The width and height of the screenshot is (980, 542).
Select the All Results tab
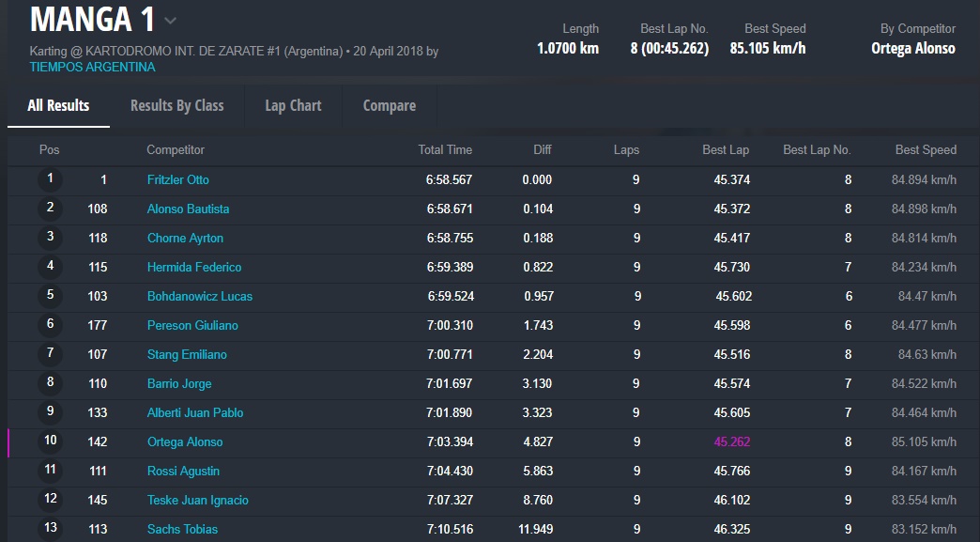click(x=58, y=105)
